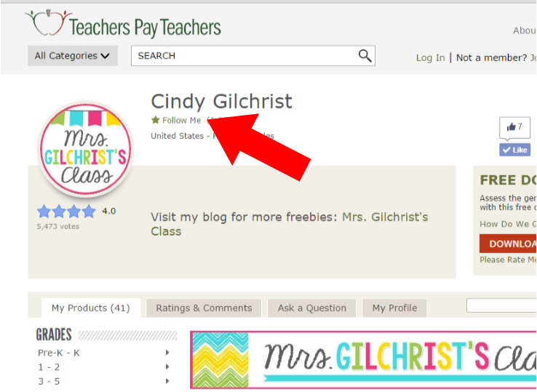Toggle the Facebook Like button

click(x=514, y=150)
